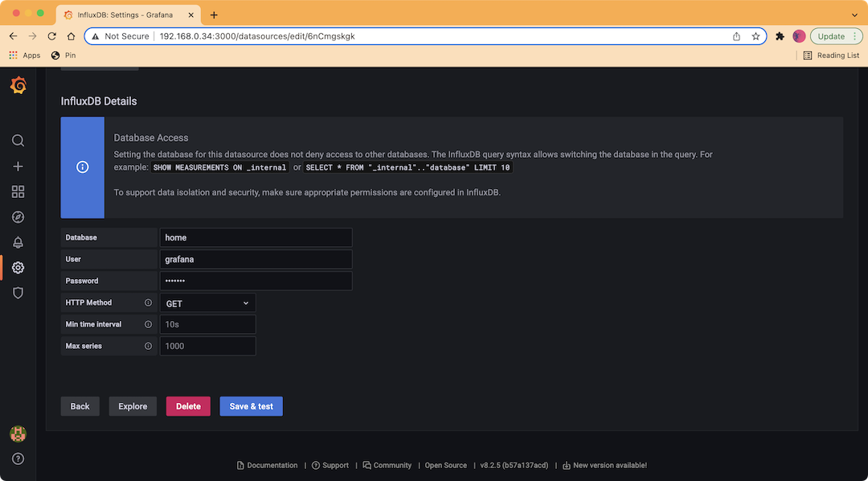Click the Database Access info icon

point(83,167)
